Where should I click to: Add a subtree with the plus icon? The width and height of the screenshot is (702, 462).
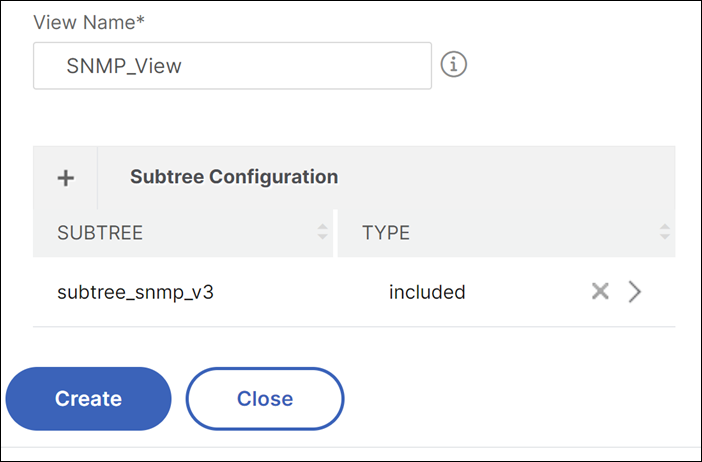(65, 178)
